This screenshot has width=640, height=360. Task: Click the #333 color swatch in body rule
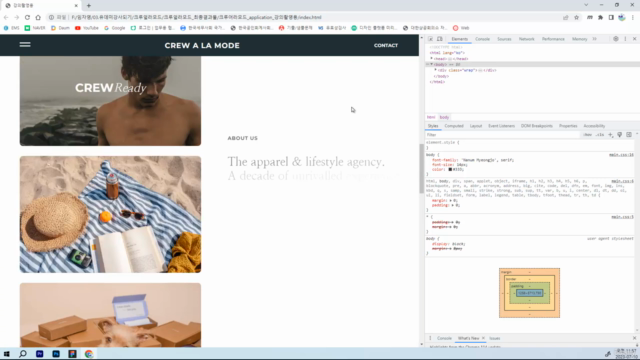pyautogui.click(x=450, y=169)
